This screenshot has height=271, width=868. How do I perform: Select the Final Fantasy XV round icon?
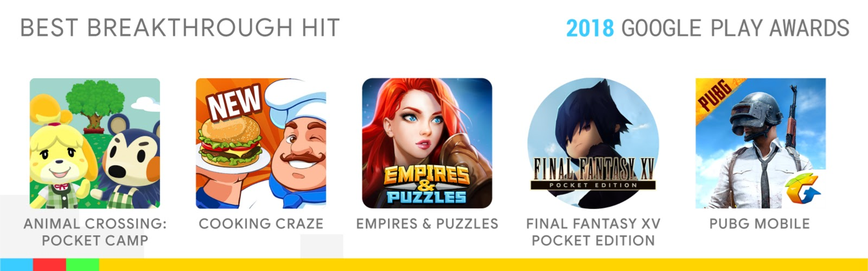click(593, 143)
